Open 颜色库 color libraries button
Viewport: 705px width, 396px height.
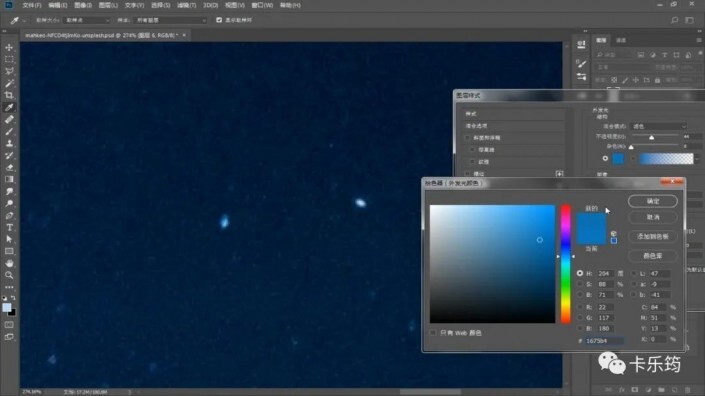click(653, 256)
